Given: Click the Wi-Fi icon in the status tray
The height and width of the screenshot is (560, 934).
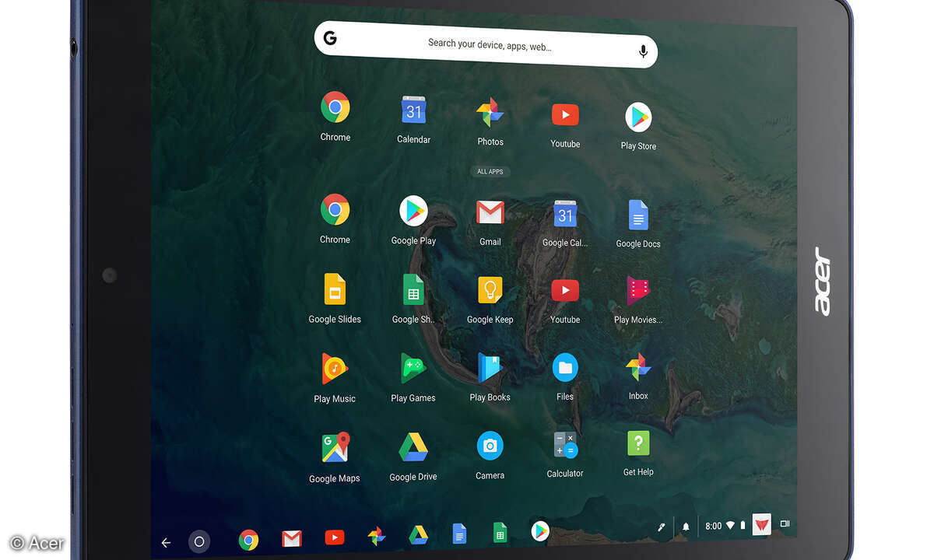Looking at the screenshot, I should pos(730,526).
